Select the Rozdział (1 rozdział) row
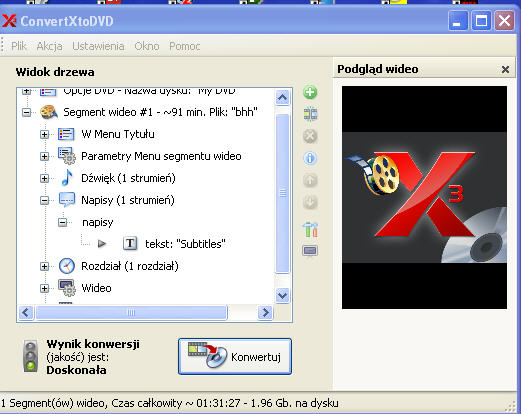 [x=130, y=266]
